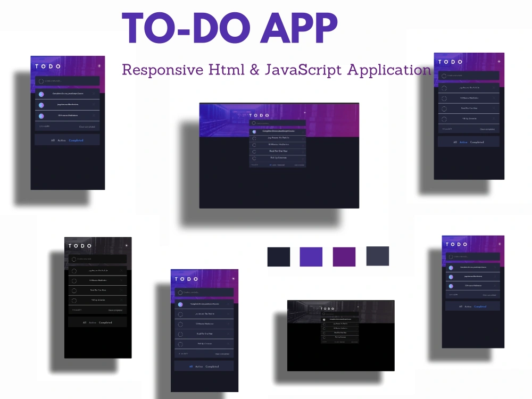This screenshot has width=532, height=399.
Task: Click 'Clear completed' in top-left phone mockup
Action: pos(87,127)
